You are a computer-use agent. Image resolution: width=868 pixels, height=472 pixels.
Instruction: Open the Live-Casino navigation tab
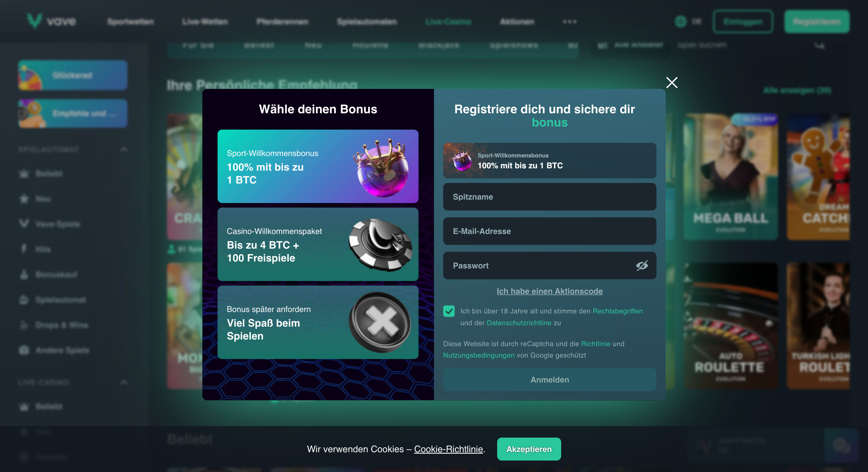pyautogui.click(x=448, y=22)
